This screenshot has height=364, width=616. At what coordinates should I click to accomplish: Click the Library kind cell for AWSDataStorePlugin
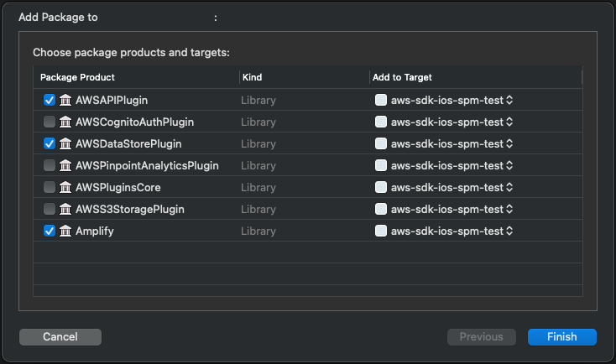258,143
